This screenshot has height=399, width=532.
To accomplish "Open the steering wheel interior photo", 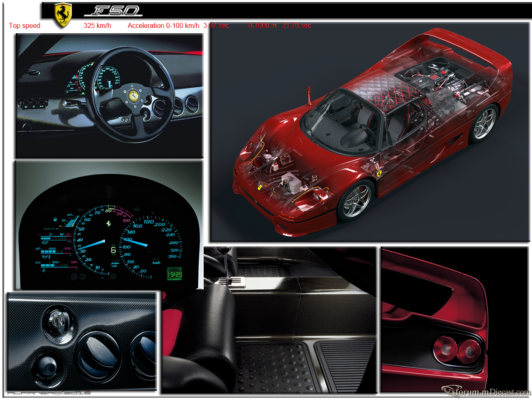I will (109, 96).
